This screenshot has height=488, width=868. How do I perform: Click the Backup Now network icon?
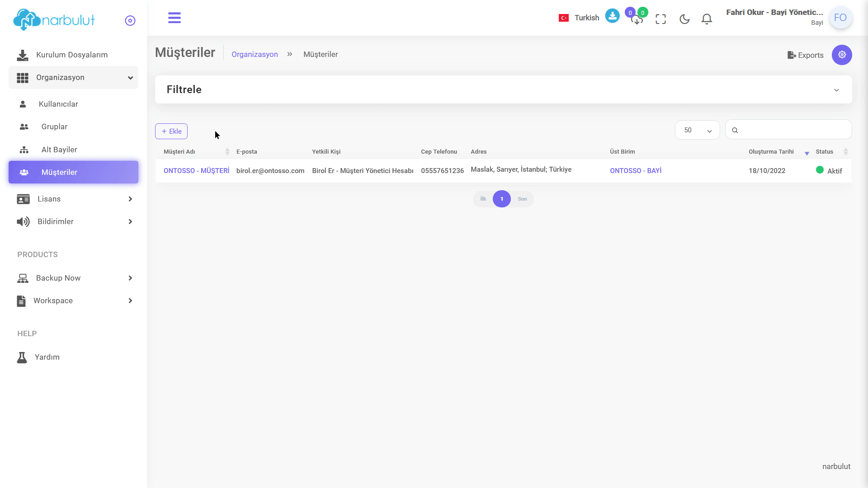coord(23,278)
